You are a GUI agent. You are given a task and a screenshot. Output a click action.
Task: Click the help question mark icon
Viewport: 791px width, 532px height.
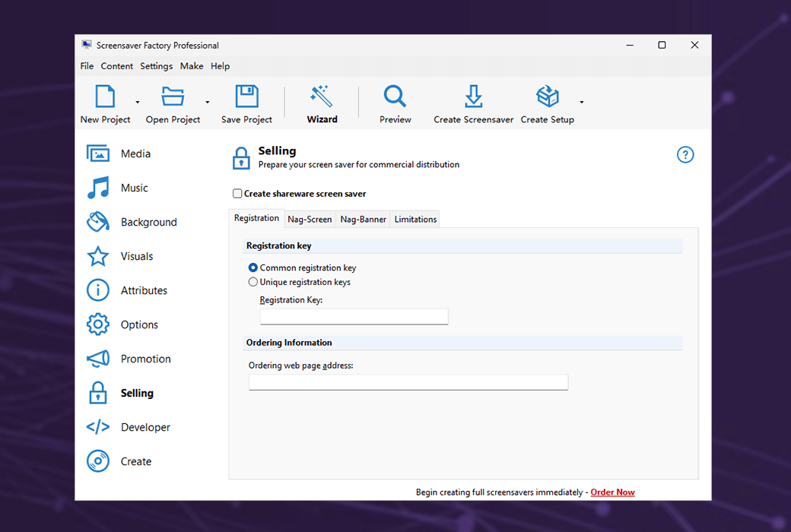point(685,155)
